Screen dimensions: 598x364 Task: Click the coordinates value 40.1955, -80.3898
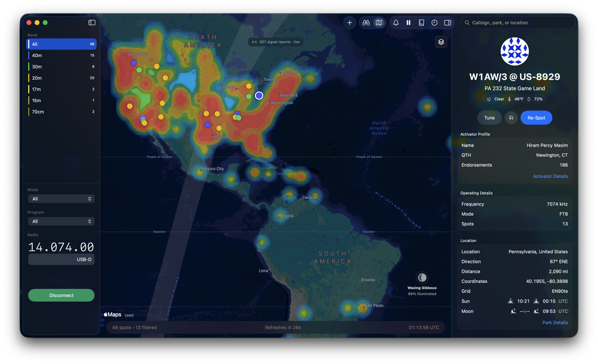pyautogui.click(x=547, y=281)
